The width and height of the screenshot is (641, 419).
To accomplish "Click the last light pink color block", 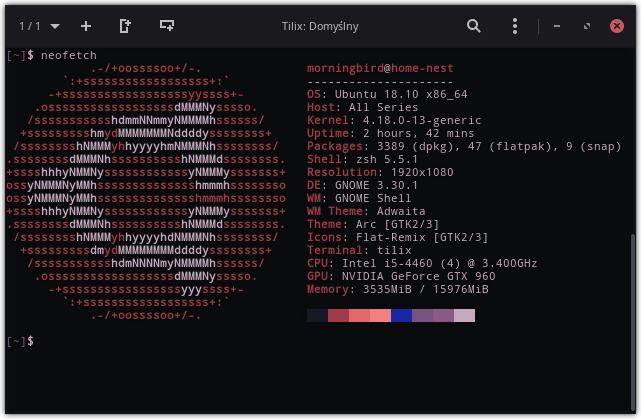I will click(464, 316).
